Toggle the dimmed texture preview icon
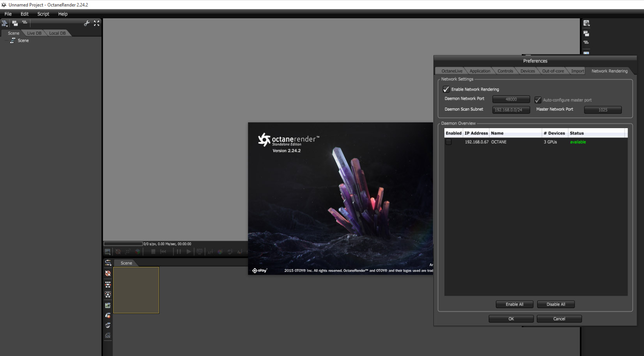The image size is (644, 356). pos(108,335)
